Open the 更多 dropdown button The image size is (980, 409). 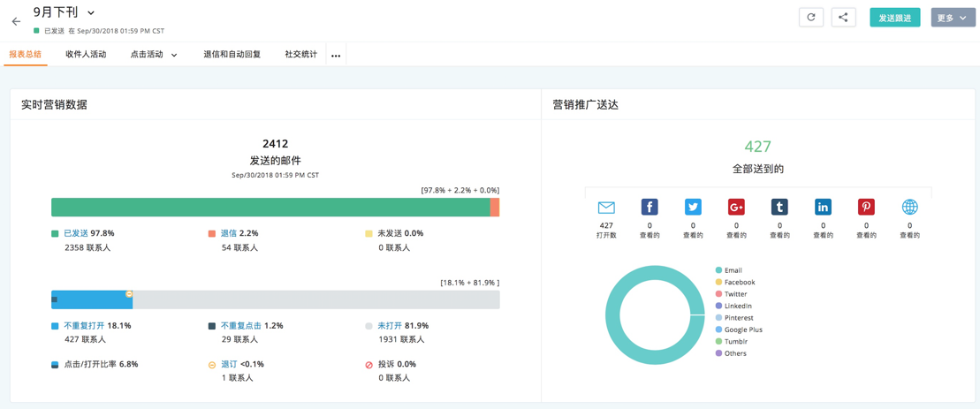(x=952, y=18)
